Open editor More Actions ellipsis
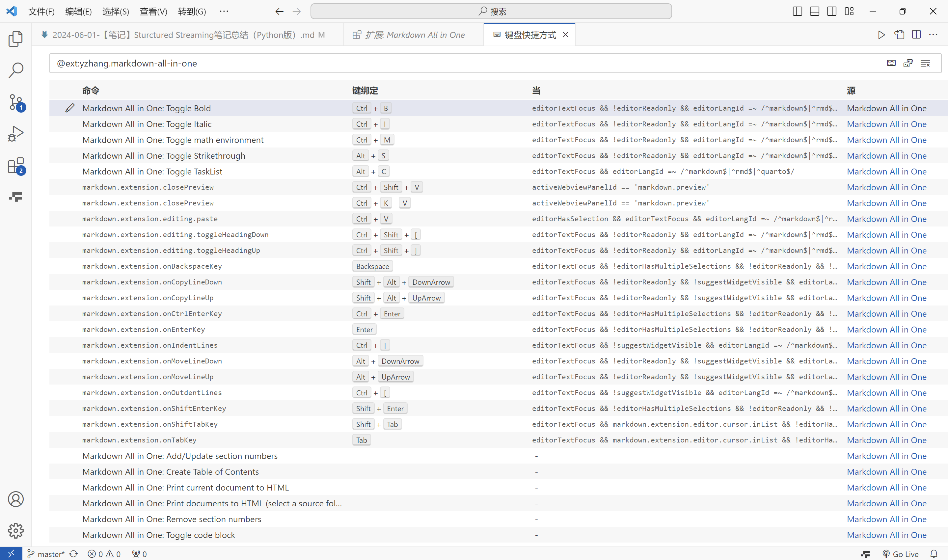Image resolution: width=948 pixels, height=560 pixels. tap(933, 35)
